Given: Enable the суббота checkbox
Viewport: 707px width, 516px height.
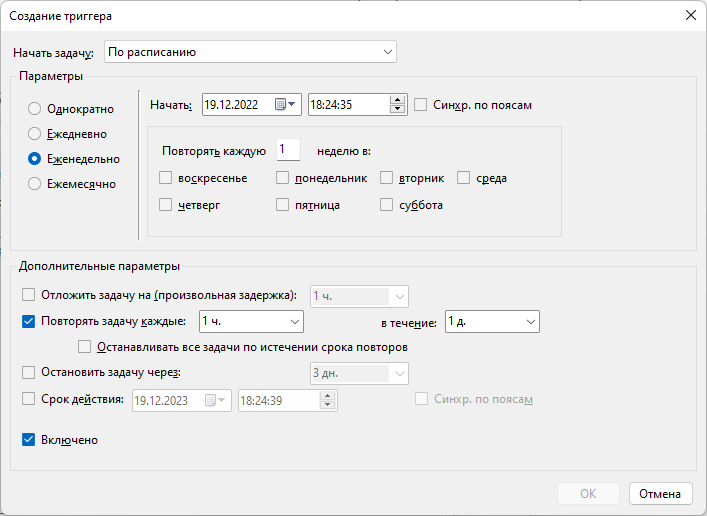Looking at the screenshot, I should coord(386,205).
